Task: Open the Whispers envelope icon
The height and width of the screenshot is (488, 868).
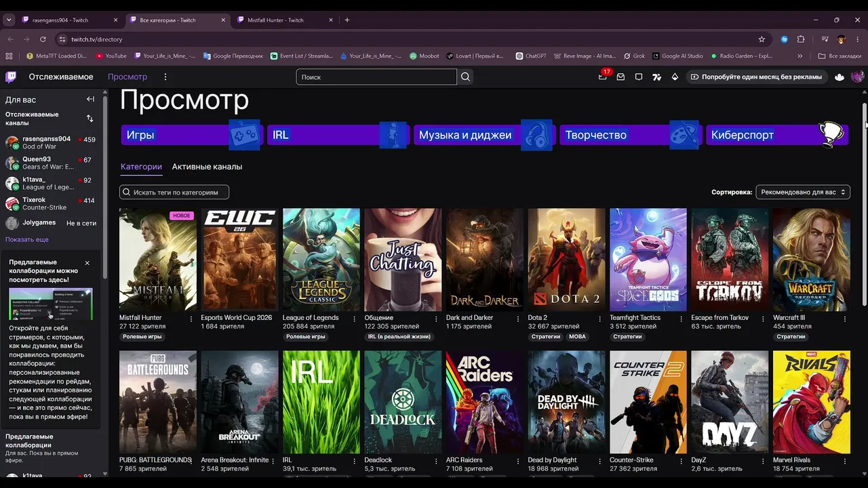Action: (x=620, y=77)
